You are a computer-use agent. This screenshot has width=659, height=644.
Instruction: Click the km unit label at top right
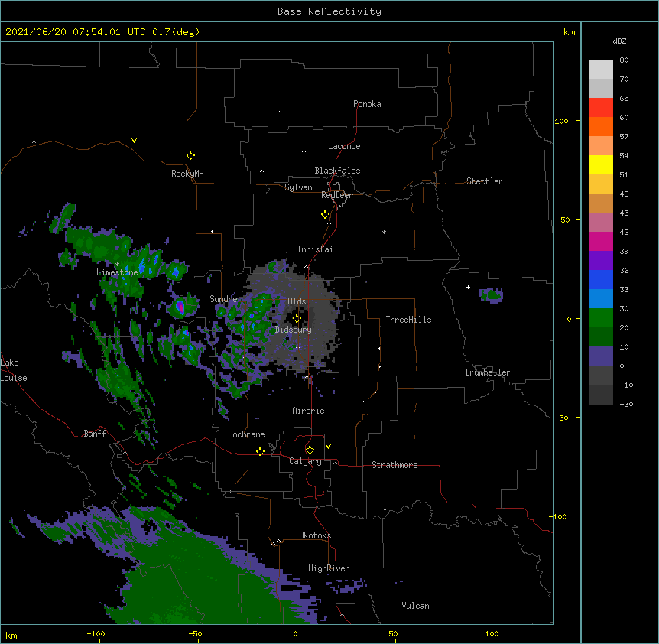(569, 32)
